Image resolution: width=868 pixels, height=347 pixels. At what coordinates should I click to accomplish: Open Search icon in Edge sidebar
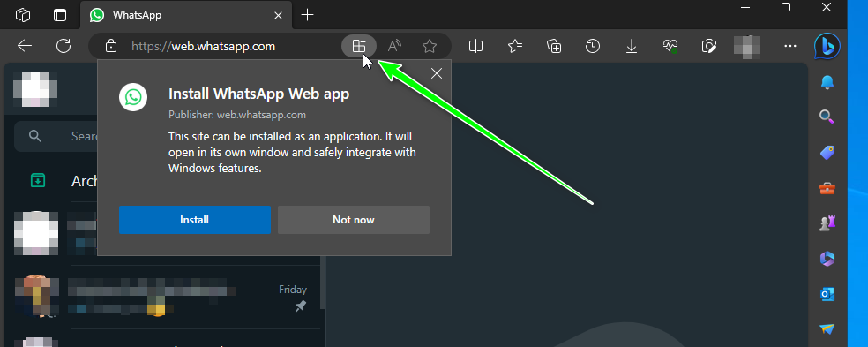click(x=827, y=117)
